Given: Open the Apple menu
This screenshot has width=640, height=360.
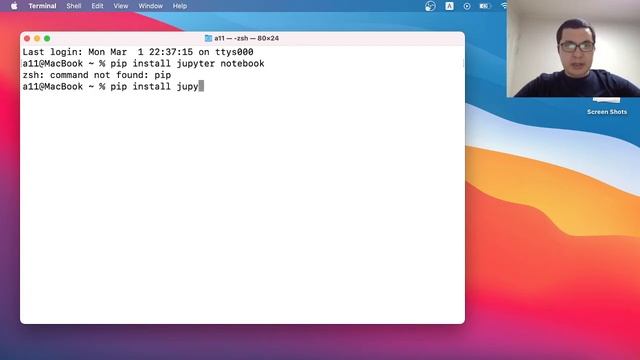Looking at the screenshot, I should 14,6.
